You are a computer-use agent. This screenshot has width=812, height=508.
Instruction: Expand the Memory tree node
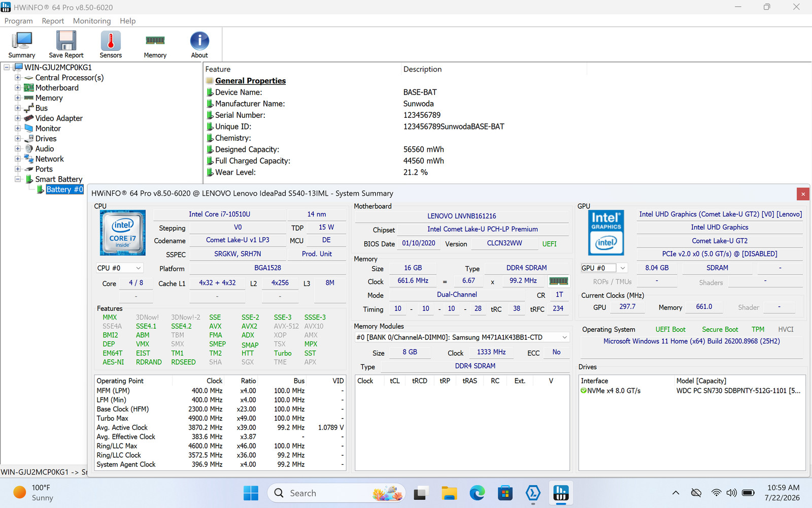(x=18, y=98)
